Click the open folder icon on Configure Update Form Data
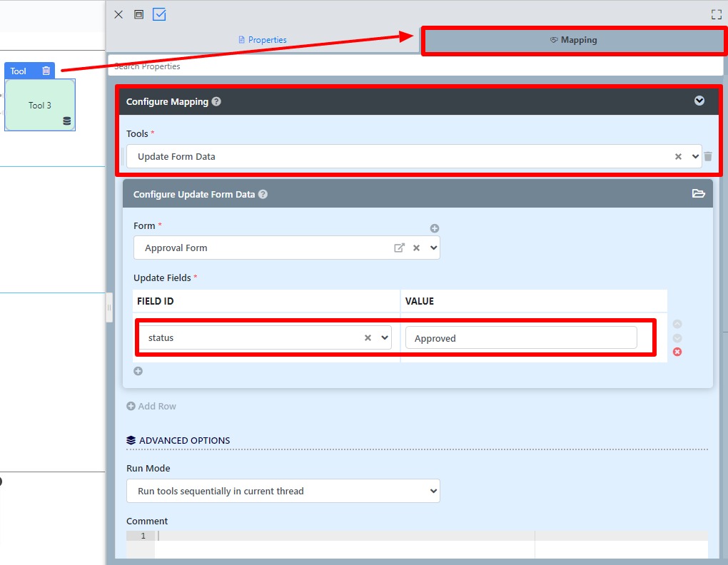The height and width of the screenshot is (565, 728). click(698, 193)
